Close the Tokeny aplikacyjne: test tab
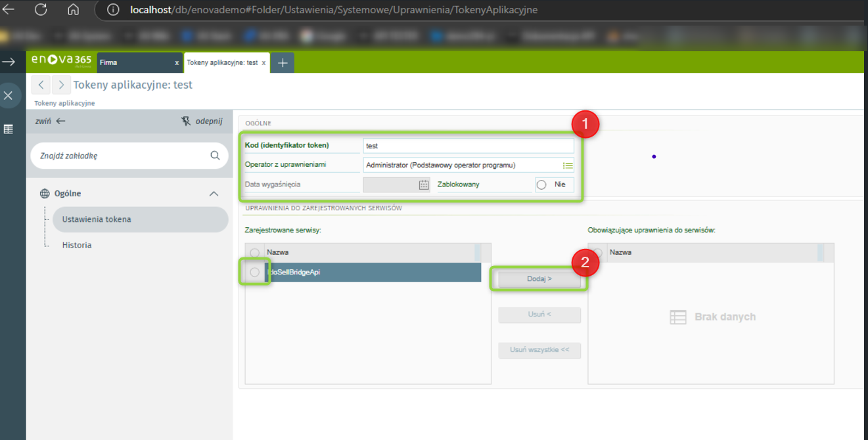This screenshot has width=868, height=440. pyautogui.click(x=264, y=63)
